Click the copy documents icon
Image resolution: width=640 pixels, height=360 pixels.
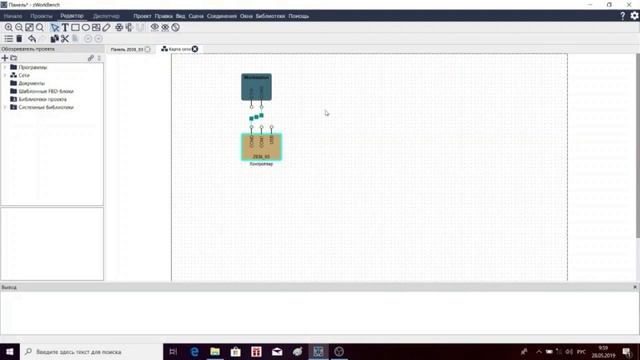pos(54,39)
